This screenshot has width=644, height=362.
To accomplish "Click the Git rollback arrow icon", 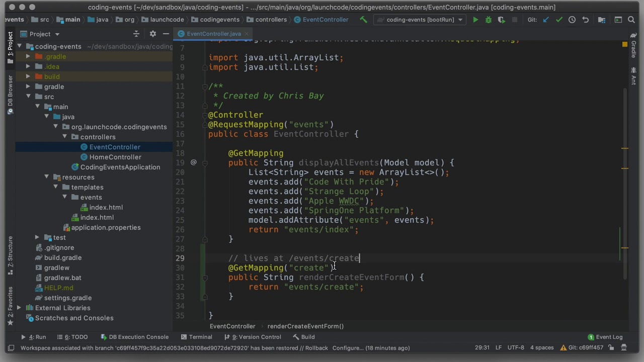I will tap(585, 20).
